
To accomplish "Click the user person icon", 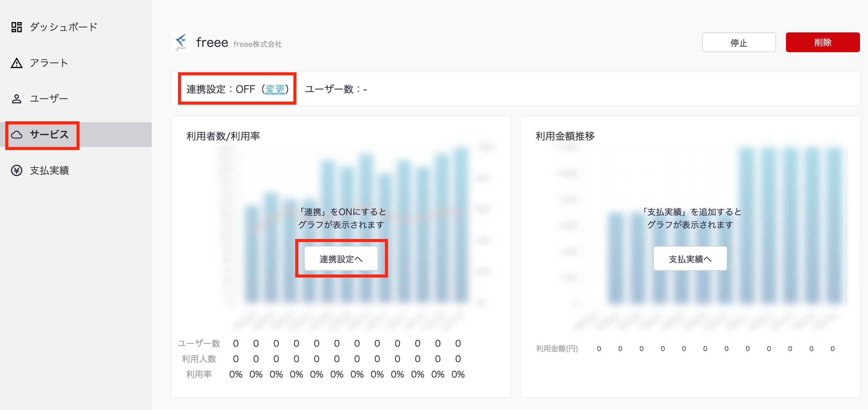I will tap(17, 99).
